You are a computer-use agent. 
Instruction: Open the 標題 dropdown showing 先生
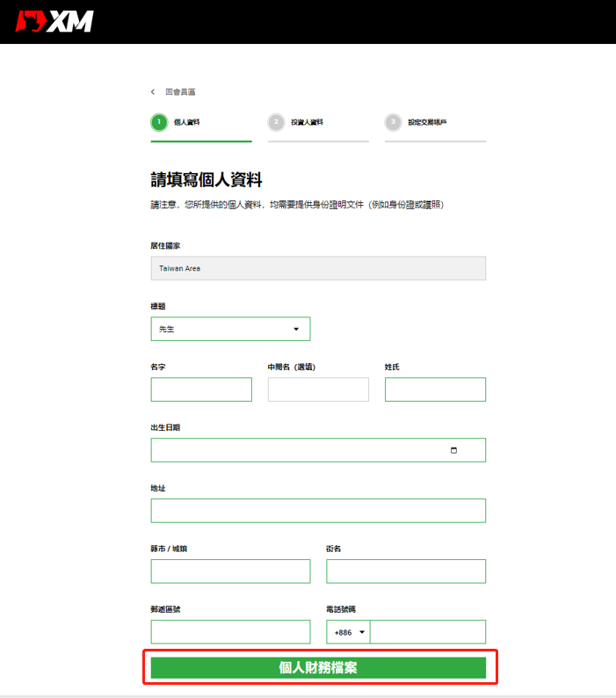click(230, 329)
